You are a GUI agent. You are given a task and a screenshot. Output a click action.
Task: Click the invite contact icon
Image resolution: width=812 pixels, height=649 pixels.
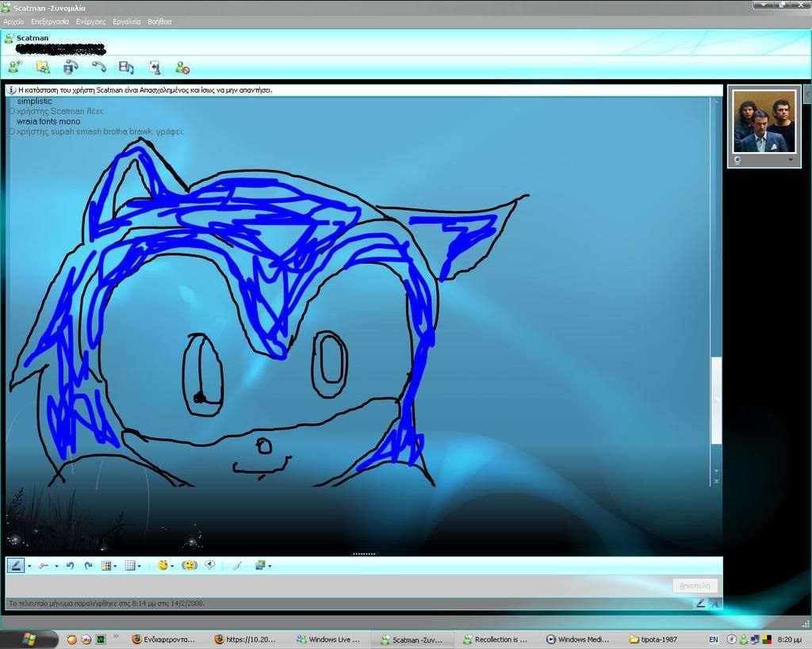tap(15, 67)
